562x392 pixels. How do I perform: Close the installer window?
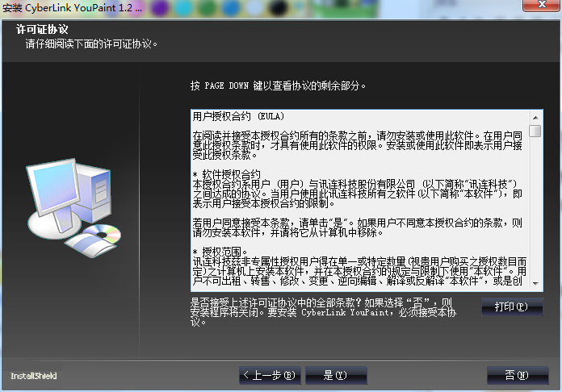(x=542, y=5)
